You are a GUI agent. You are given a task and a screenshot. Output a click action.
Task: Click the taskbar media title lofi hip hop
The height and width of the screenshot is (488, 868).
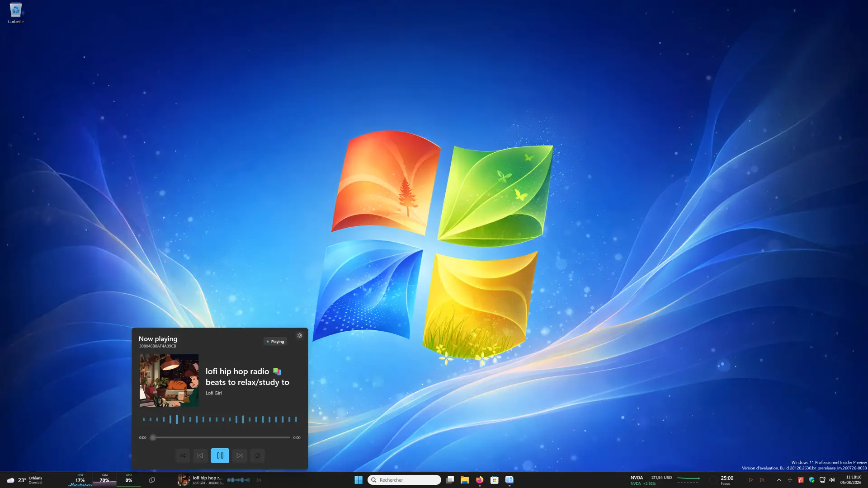pyautogui.click(x=208, y=478)
